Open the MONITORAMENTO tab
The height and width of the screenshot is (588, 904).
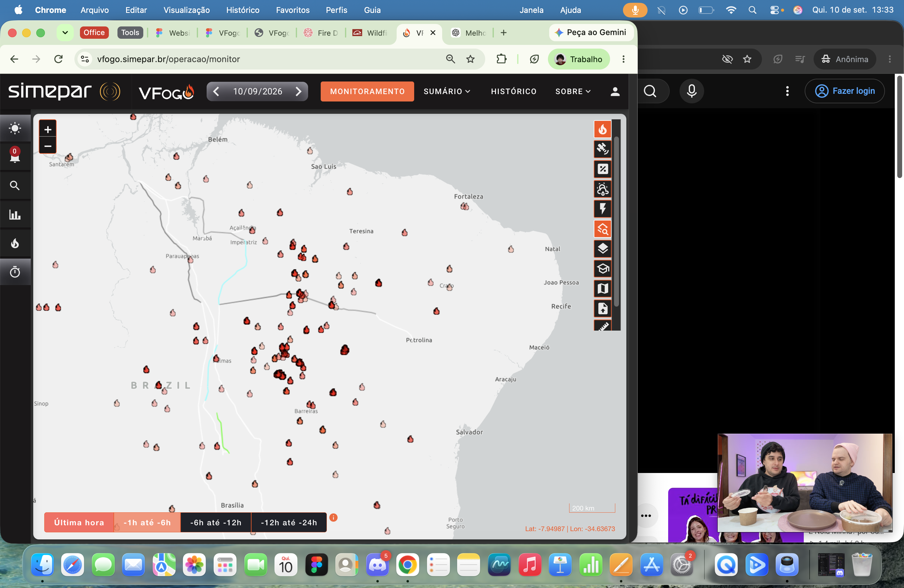click(367, 92)
